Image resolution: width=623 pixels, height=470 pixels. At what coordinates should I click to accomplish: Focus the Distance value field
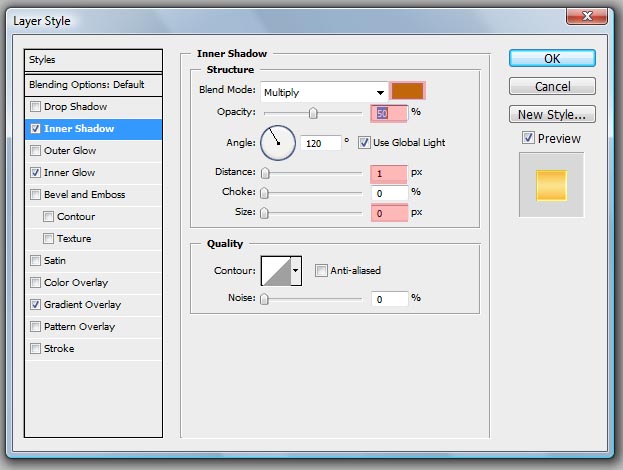click(389, 174)
